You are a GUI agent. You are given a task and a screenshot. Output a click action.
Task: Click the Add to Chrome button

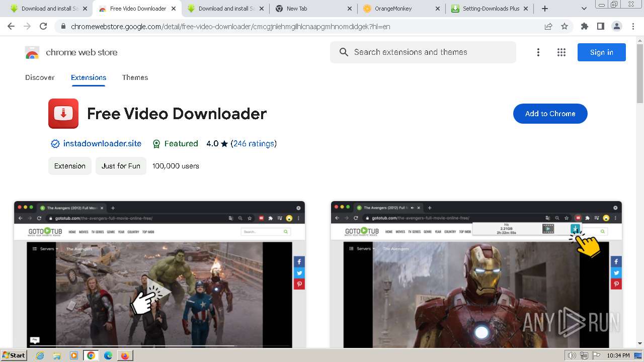click(x=550, y=114)
